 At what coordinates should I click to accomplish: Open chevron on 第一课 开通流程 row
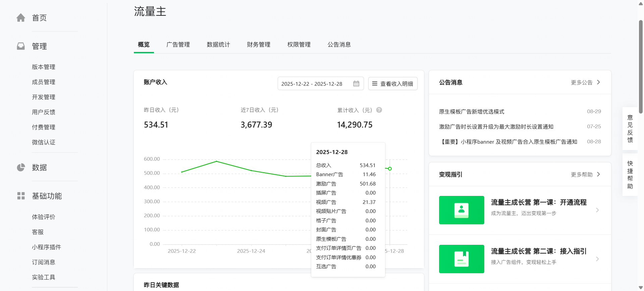(x=597, y=210)
